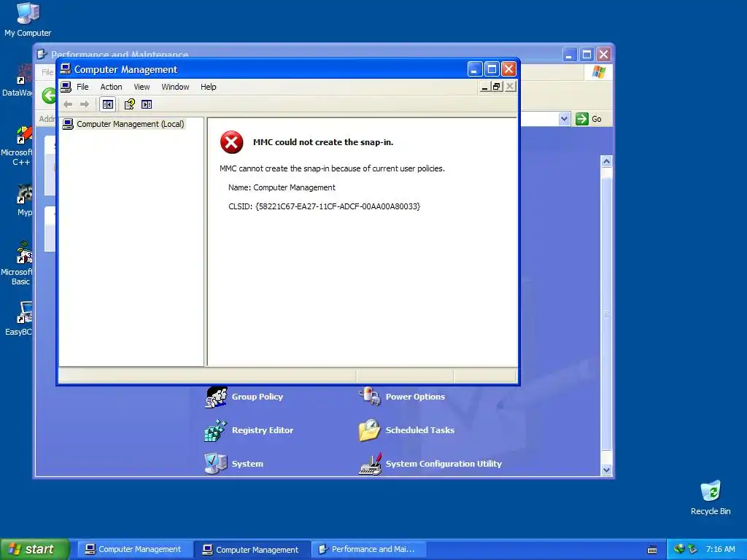This screenshot has height=560, width=747.
Task: Toggle the Show/Hide Console Tree toolbar button
Action: (x=108, y=104)
